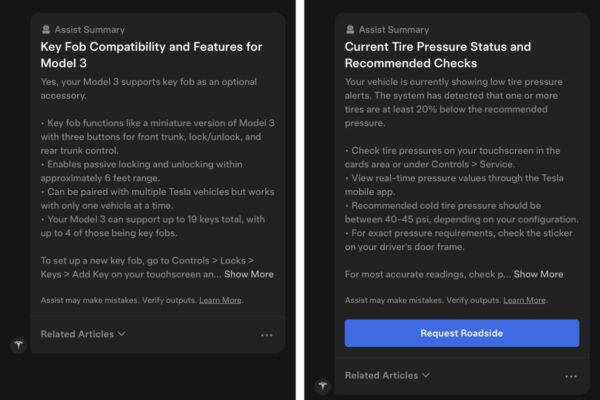Open the three-dot options menu on Key Fob card
600x400 pixels.
267,335
